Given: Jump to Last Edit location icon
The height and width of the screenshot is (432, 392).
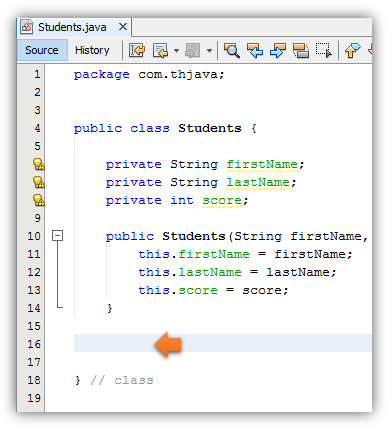Looking at the screenshot, I should pos(137,51).
